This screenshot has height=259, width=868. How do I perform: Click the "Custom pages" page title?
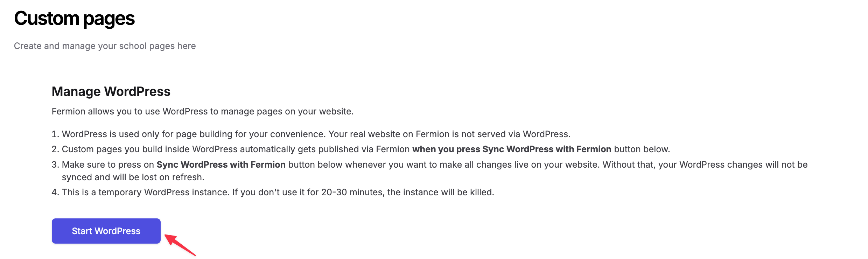pyautogui.click(x=74, y=19)
